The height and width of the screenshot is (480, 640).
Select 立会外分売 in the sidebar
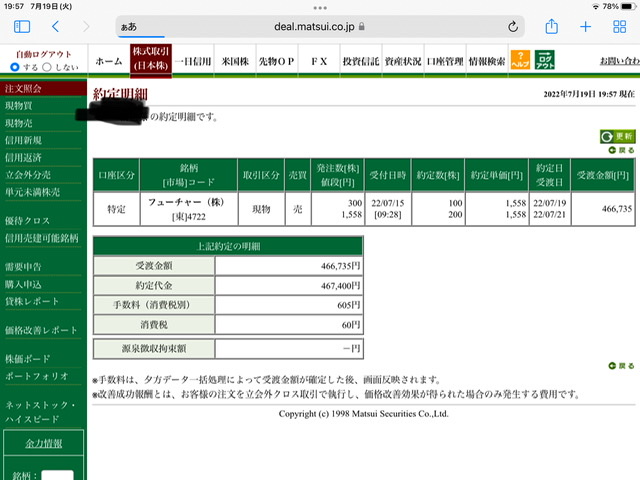[28, 175]
